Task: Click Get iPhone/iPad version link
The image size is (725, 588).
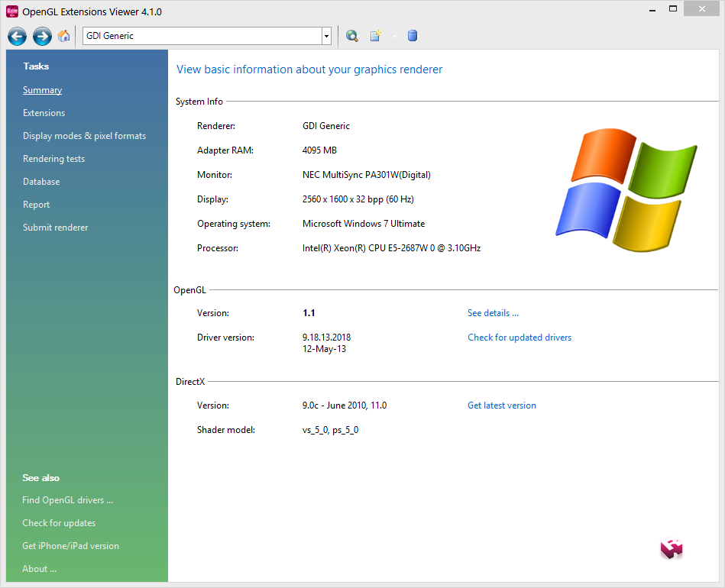Action: [71, 546]
